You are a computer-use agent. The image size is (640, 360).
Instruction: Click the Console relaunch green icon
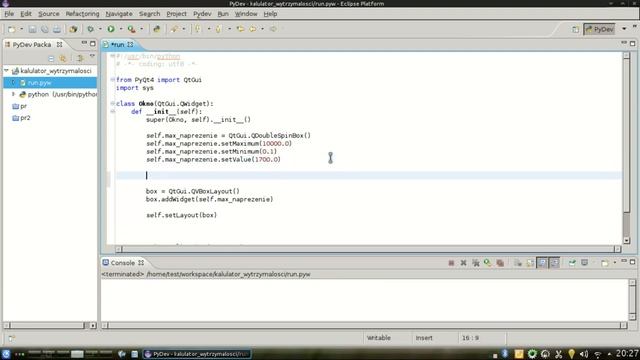[x=487, y=263]
